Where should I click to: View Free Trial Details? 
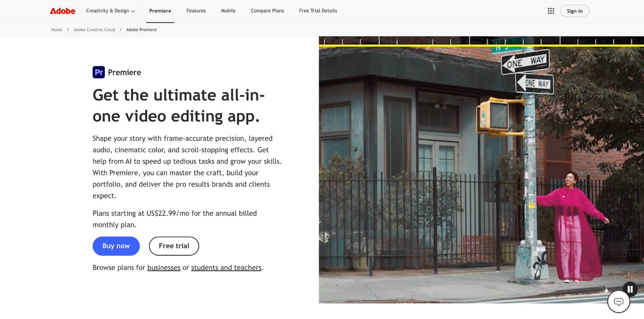coord(318,11)
